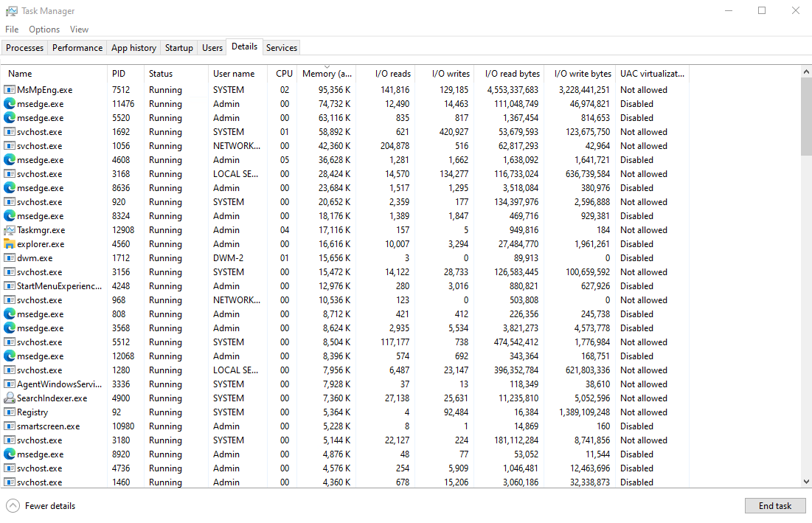This screenshot has width=812, height=523.
Task: Click the AgentWindowsService process icon
Action: [x=10, y=384]
